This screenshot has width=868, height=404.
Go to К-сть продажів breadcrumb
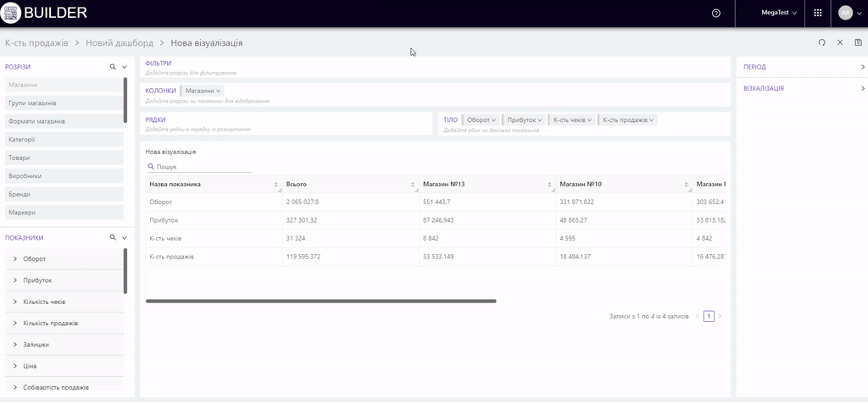tap(36, 42)
